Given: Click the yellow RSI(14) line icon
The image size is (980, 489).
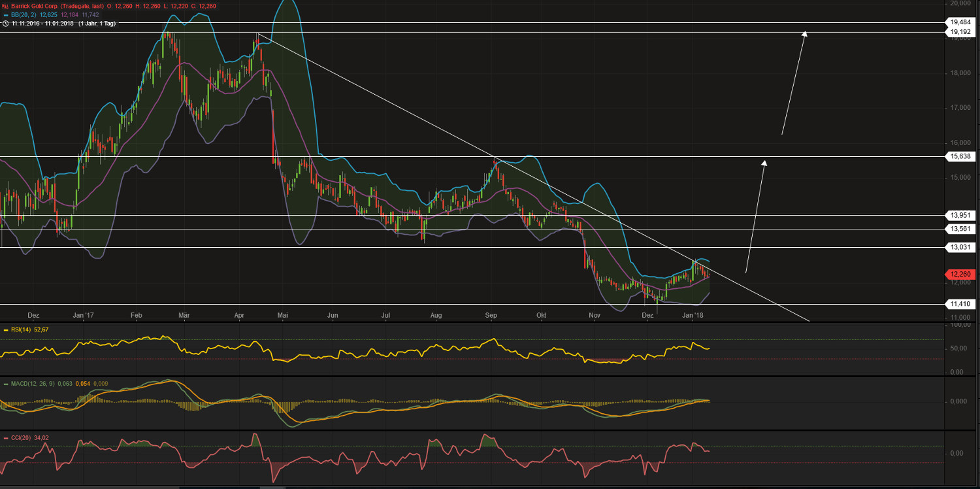Looking at the screenshot, I should click(x=5, y=329).
